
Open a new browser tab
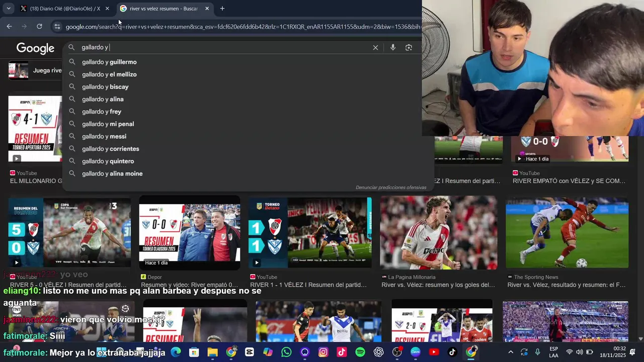222,9
